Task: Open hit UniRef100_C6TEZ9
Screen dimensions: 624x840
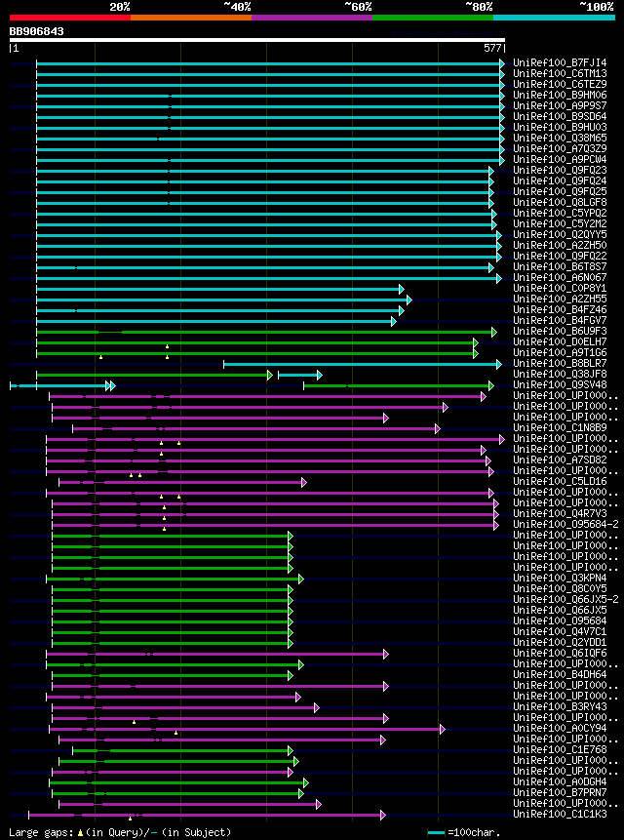Action: pyautogui.click(x=560, y=85)
